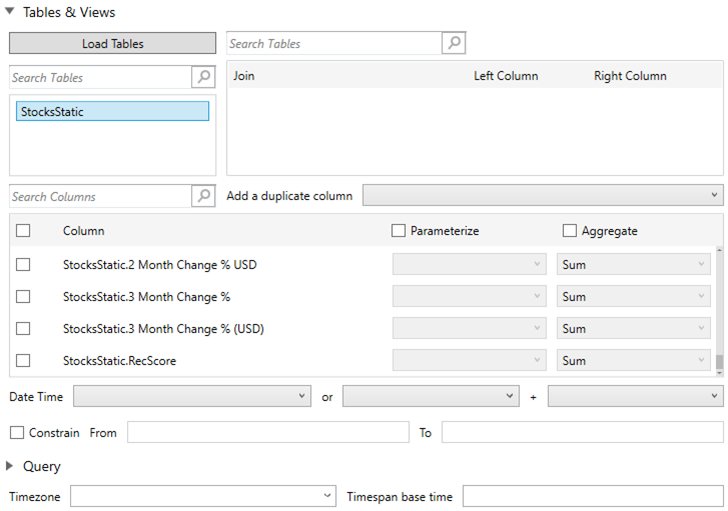
Task: Open the Timezone dropdown
Action: (x=203, y=497)
